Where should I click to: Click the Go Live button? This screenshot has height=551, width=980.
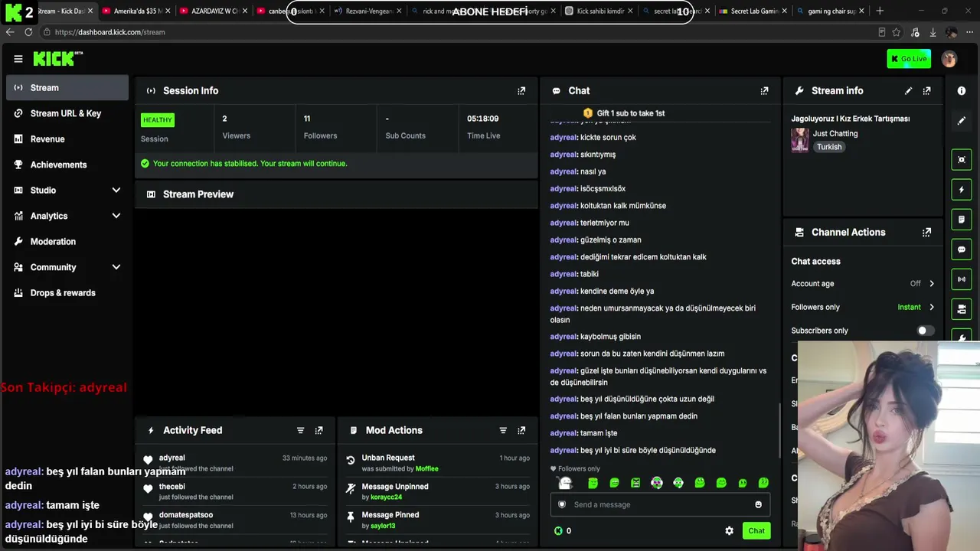click(909, 59)
